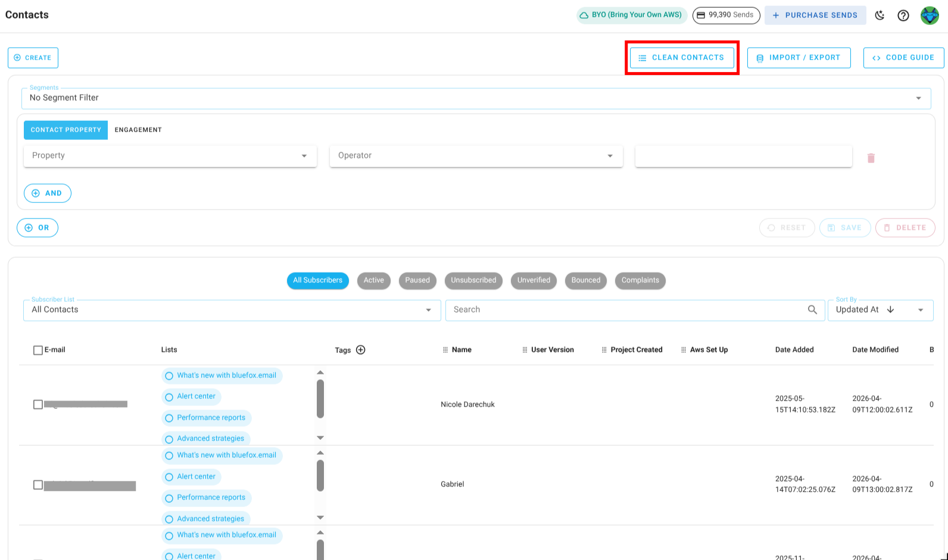This screenshot has width=948, height=560.
Task: Filter by Paused subscribers chip
Action: pos(417,280)
